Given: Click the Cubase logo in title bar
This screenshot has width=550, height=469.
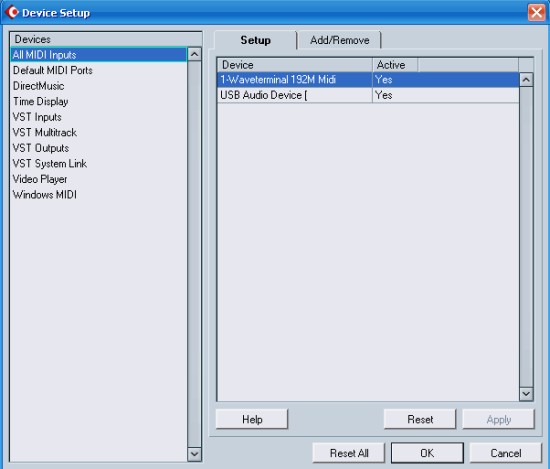Looking at the screenshot, I should point(12,12).
